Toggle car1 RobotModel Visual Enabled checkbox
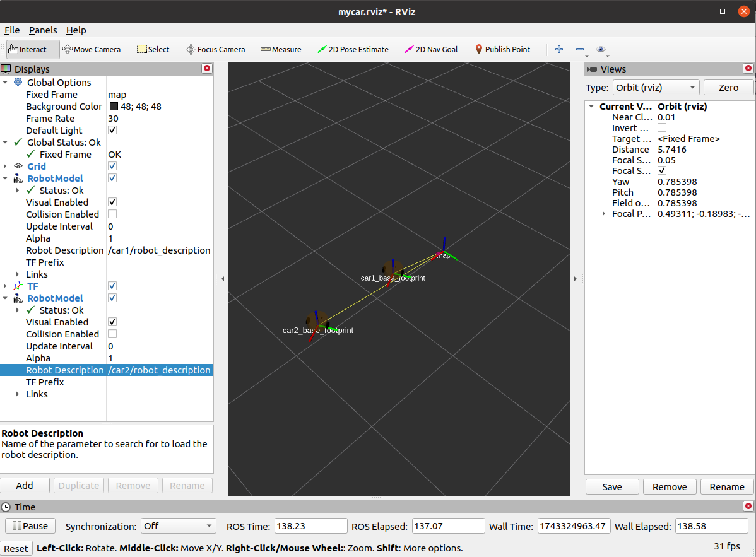The height and width of the screenshot is (557, 756). pos(112,202)
